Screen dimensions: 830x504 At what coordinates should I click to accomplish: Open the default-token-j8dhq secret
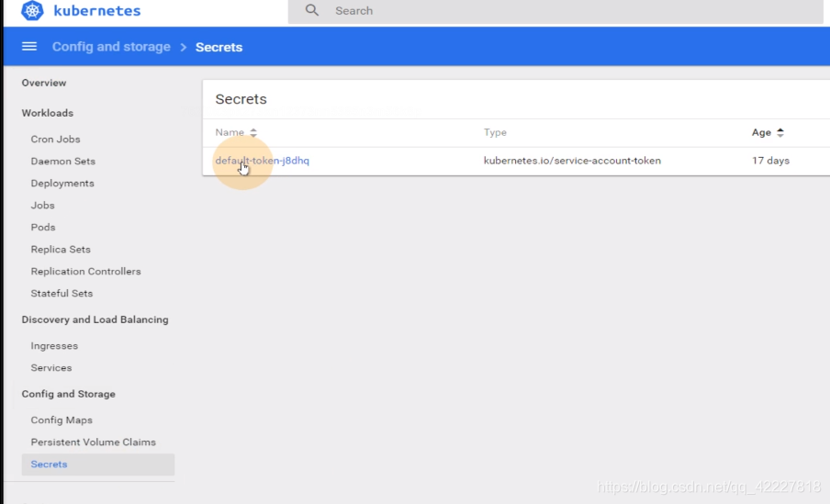point(262,161)
